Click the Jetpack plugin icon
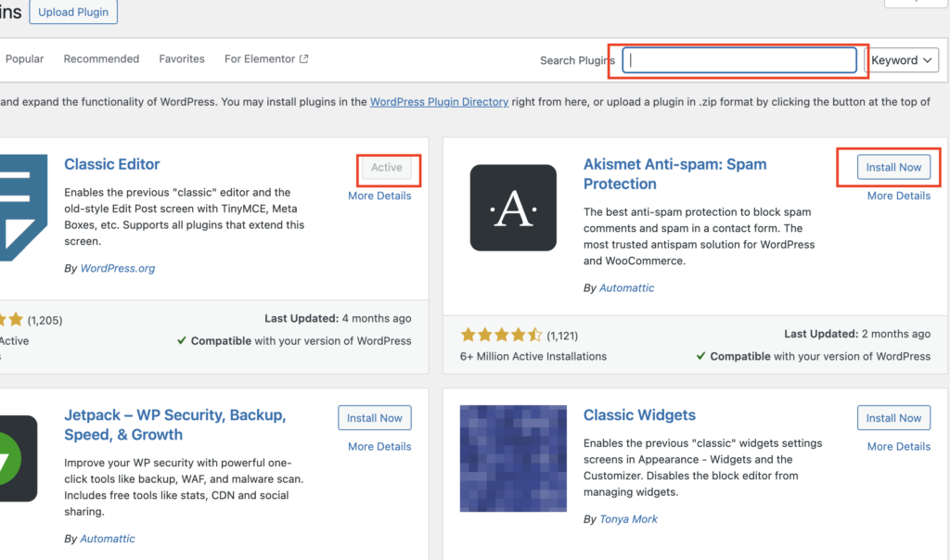 pos(19,458)
